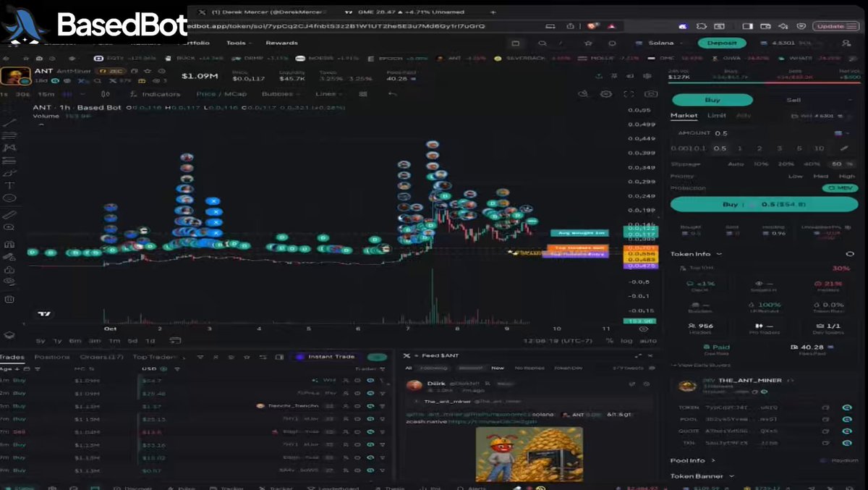Viewport: 868px width, 490px height.
Task: Toggle the MEV protection switch
Action: tap(840, 188)
